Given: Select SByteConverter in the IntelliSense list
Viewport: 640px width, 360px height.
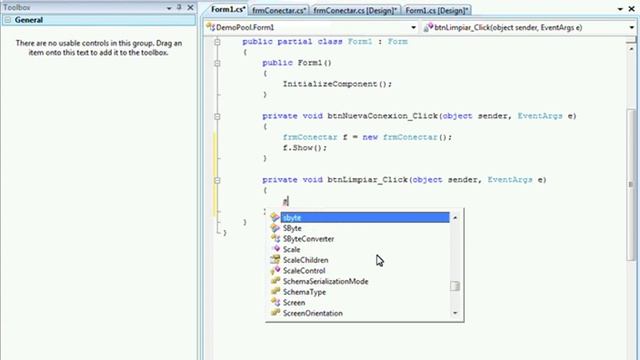Looking at the screenshot, I should [x=308, y=239].
